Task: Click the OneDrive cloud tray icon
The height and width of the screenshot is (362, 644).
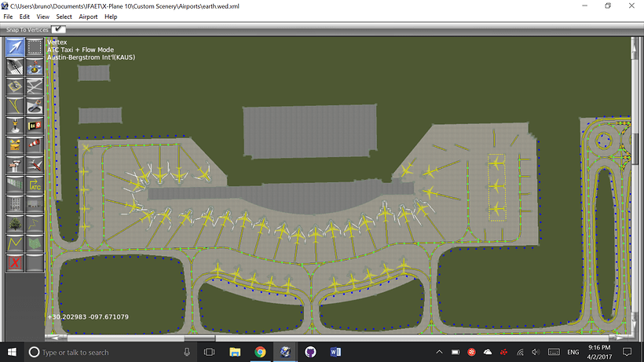Action: click(x=488, y=352)
